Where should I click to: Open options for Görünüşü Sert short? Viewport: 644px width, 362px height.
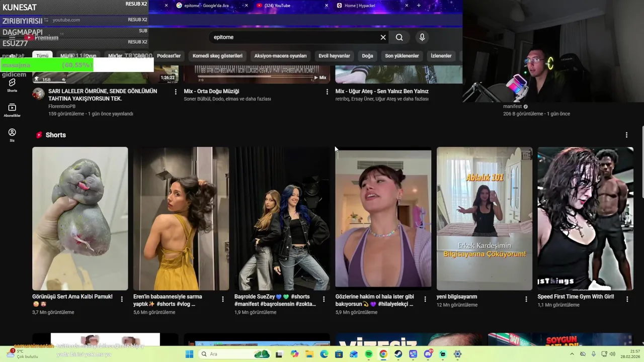click(122, 299)
